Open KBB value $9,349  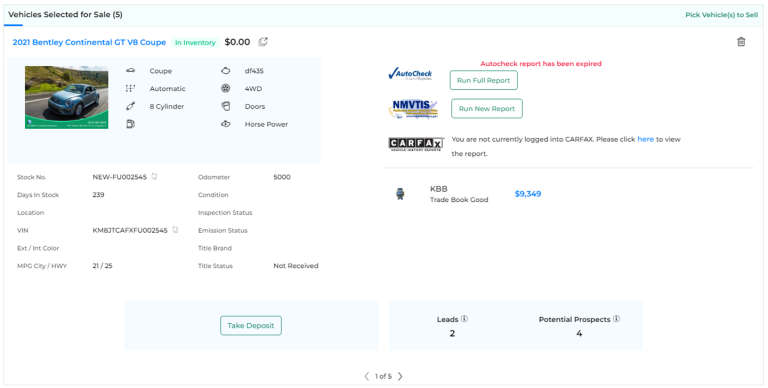(x=528, y=194)
